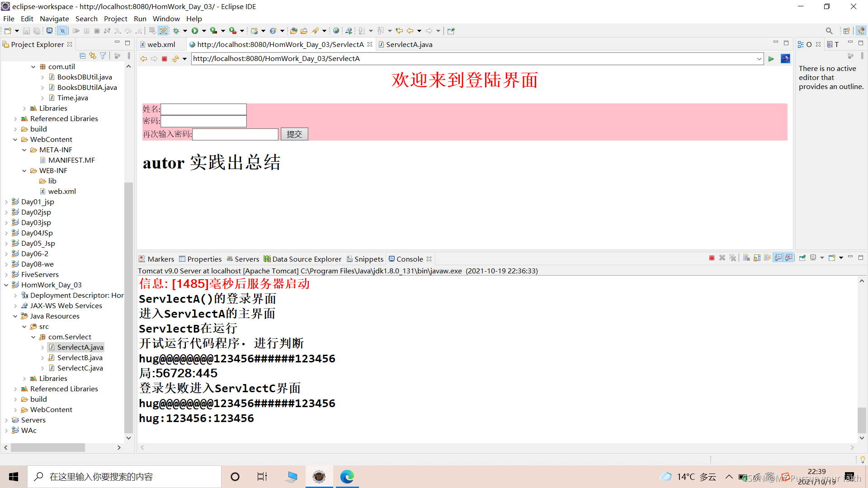Collapse the WebContent folder in tree

[x=15, y=140]
